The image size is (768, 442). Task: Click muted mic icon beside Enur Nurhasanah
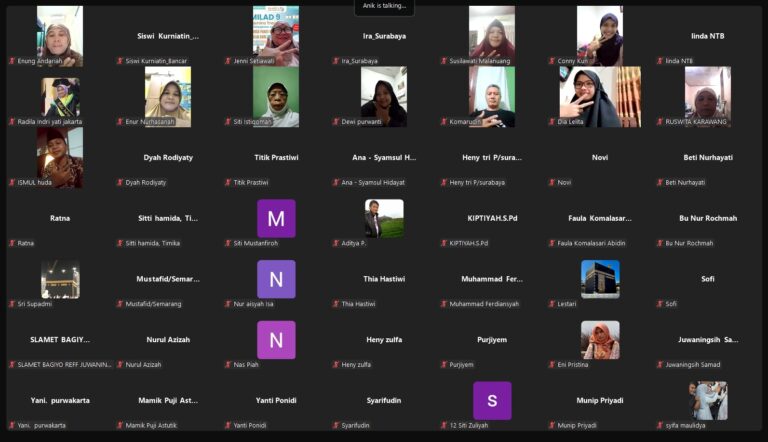(120, 122)
